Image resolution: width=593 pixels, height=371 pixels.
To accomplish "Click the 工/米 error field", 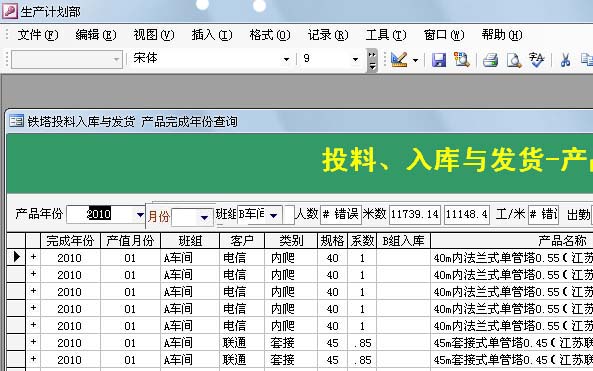I will [x=543, y=214].
